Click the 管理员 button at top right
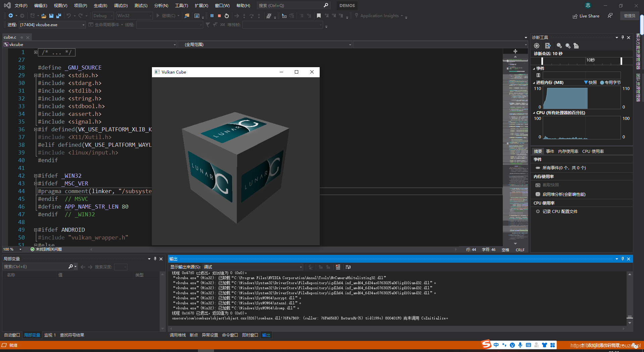Image resolution: width=644 pixels, height=352 pixels. [x=630, y=16]
